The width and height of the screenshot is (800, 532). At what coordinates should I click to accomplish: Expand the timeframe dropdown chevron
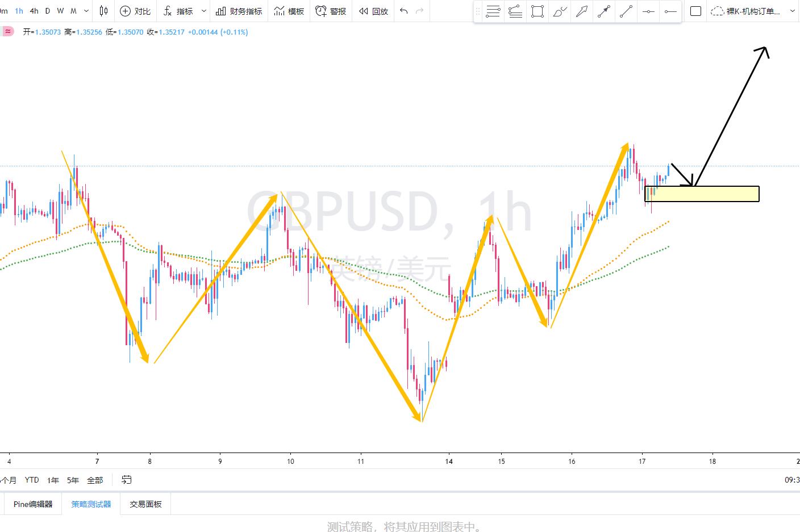[x=86, y=11]
